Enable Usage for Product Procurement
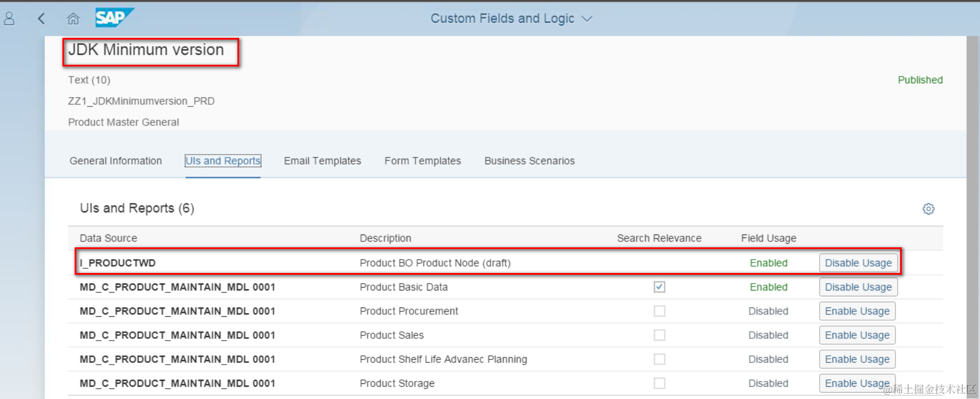The image size is (980, 399). click(x=857, y=311)
